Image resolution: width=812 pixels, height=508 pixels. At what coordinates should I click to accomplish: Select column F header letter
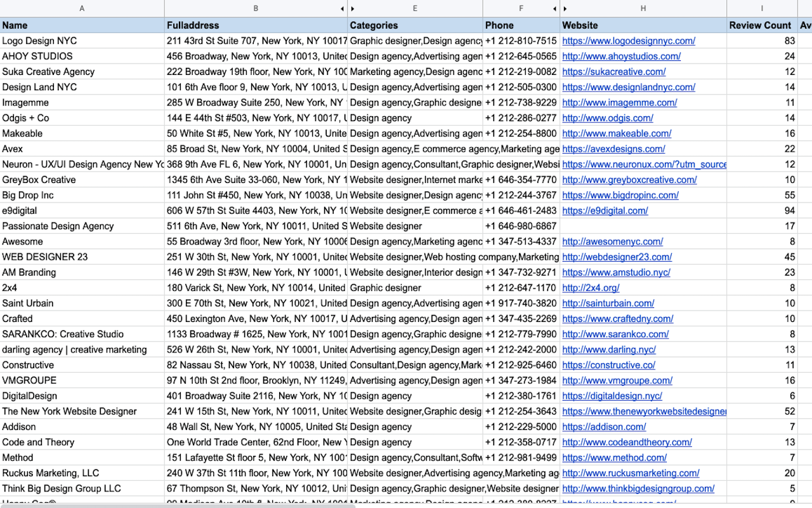521,9
